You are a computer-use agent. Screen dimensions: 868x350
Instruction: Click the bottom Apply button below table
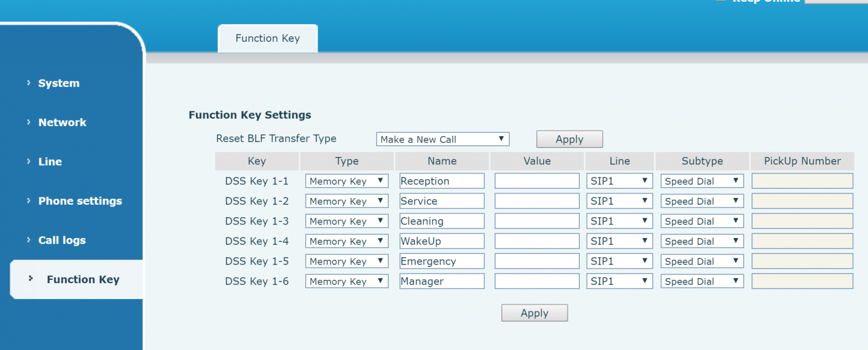[534, 313]
